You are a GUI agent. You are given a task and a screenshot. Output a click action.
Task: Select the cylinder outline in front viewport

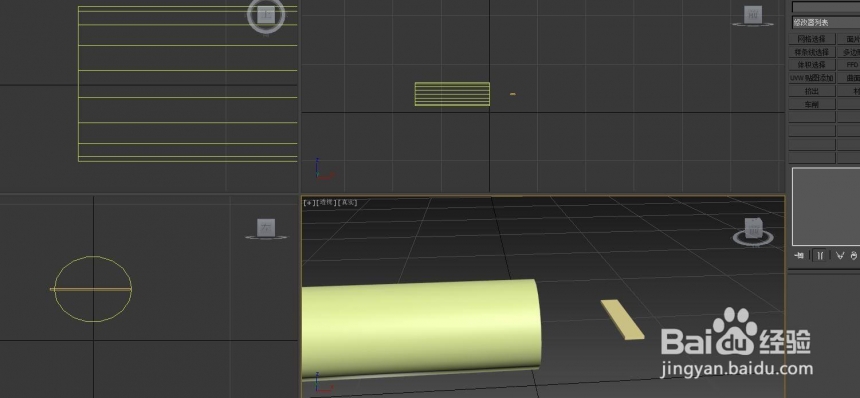(452, 94)
